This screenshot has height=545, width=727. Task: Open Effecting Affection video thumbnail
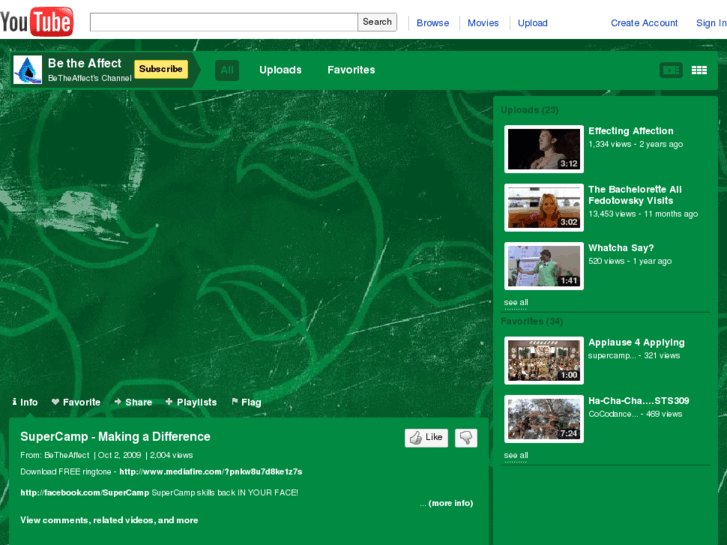544,149
